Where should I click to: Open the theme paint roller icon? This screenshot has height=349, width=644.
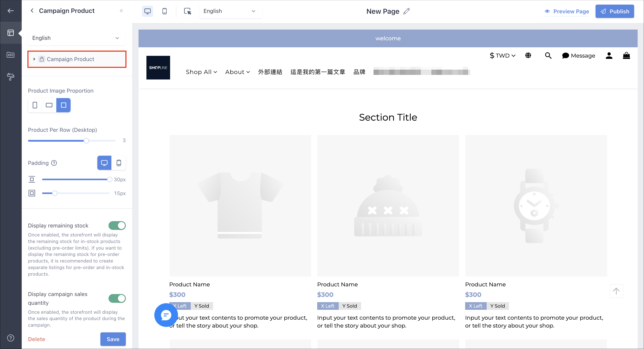tap(11, 77)
